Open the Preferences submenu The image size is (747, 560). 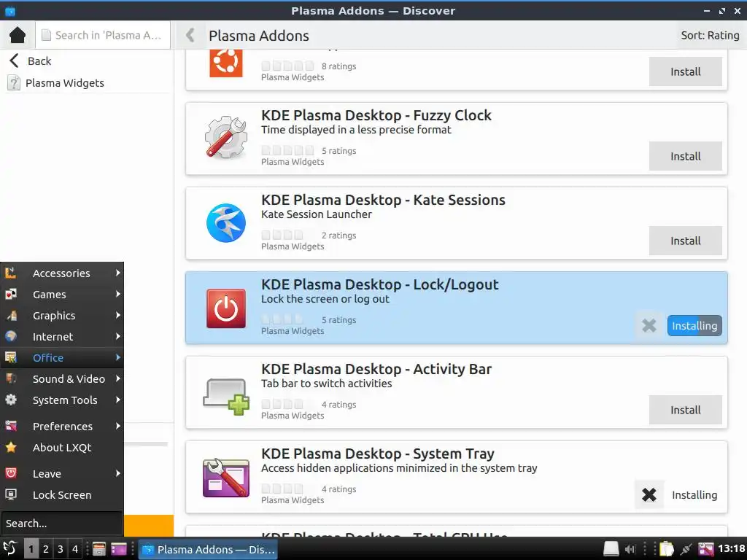click(x=62, y=426)
